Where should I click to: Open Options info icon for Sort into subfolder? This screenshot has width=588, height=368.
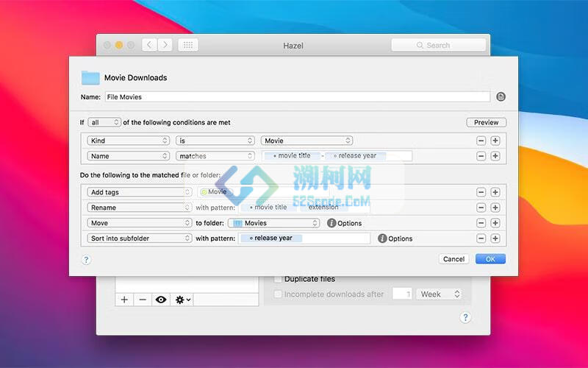382,238
